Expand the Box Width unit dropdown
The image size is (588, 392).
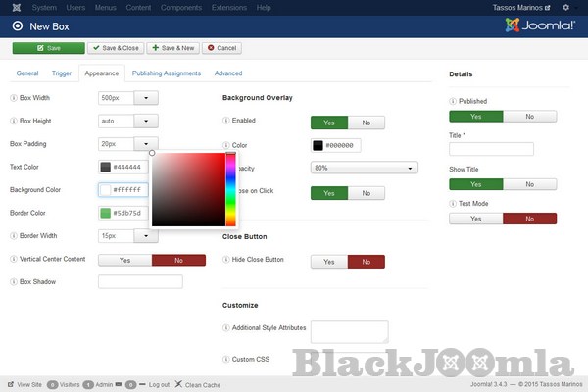click(x=145, y=97)
